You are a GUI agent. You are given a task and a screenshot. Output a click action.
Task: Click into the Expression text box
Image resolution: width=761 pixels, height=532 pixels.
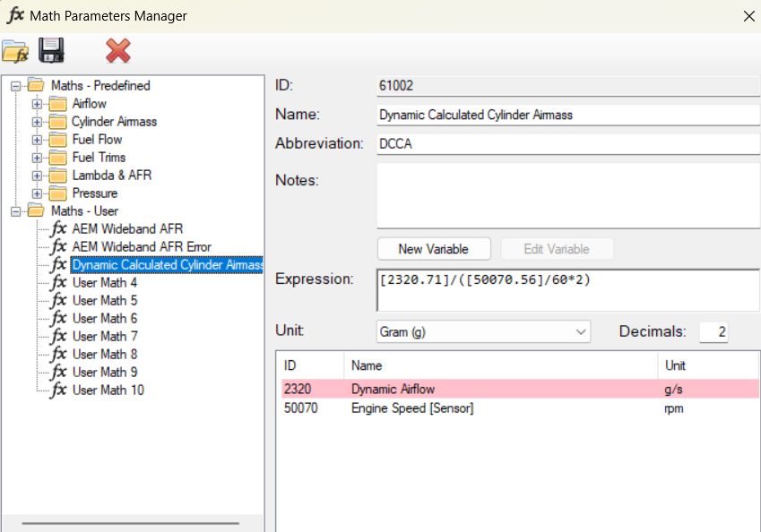568,290
